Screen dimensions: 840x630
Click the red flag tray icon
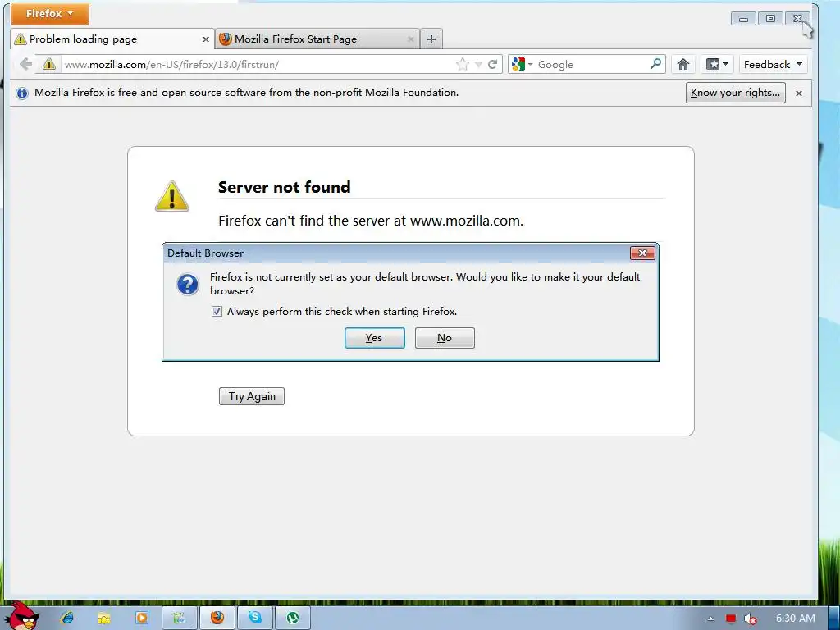[731, 619]
